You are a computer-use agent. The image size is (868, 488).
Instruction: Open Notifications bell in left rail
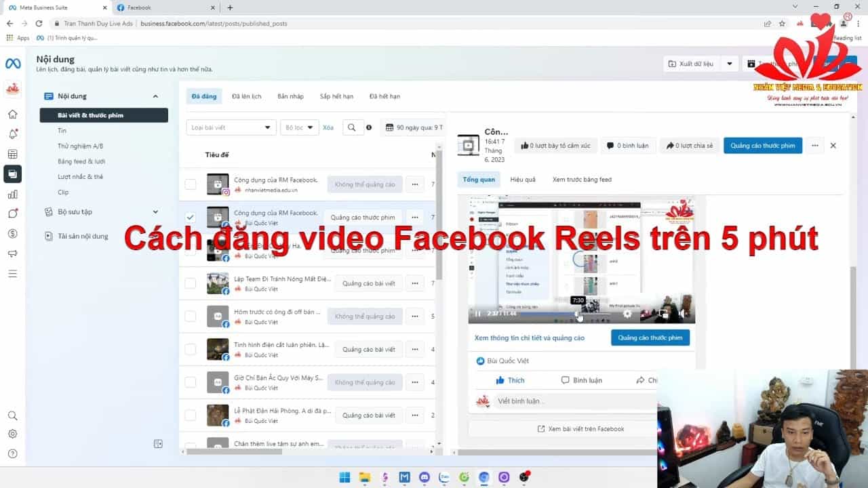click(x=12, y=134)
